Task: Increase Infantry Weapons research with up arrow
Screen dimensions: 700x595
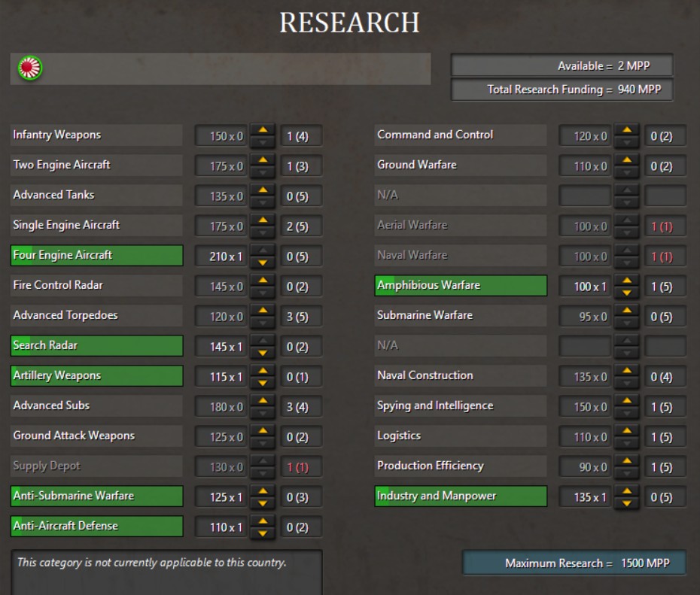Action: click(x=262, y=130)
